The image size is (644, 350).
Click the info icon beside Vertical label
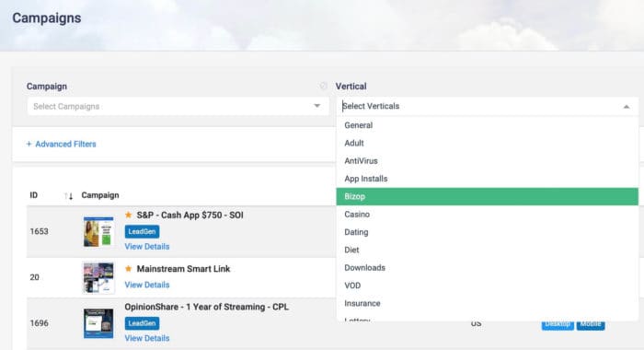[x=323, y=86]
